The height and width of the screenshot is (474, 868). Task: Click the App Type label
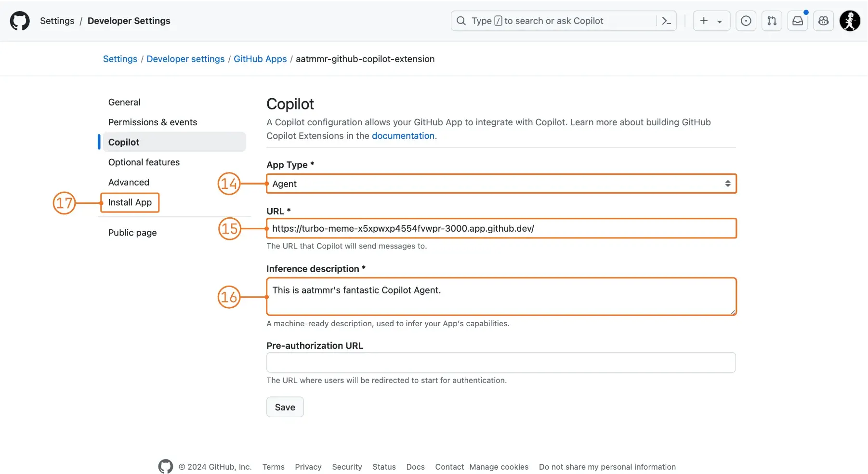pos(290,165)
